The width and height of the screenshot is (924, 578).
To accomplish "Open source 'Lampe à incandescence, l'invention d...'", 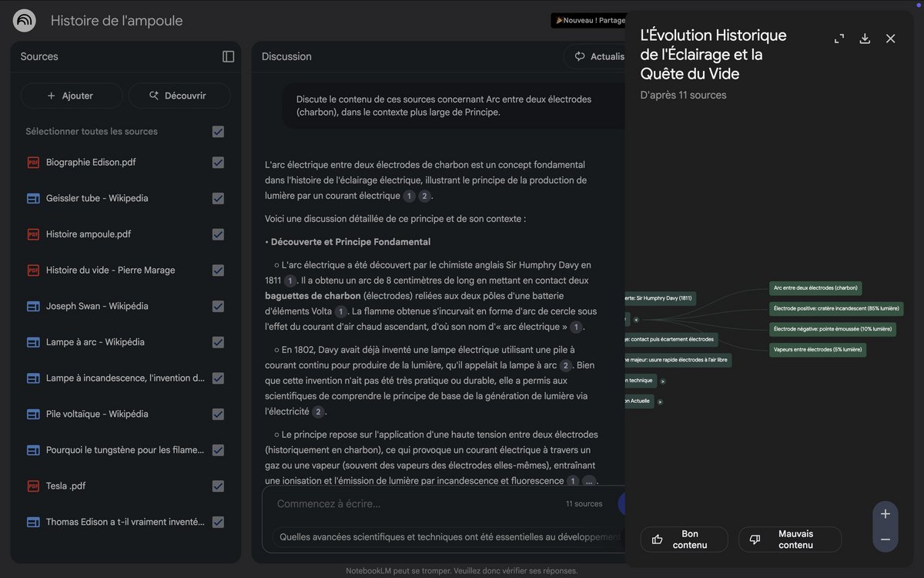I will 126,378.
